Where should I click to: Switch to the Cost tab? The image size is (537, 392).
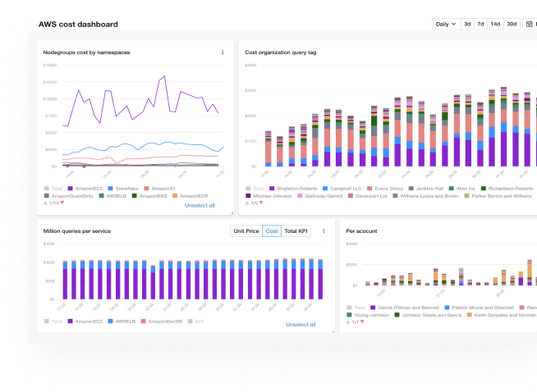pyautogui.click(x=272, y=231)
